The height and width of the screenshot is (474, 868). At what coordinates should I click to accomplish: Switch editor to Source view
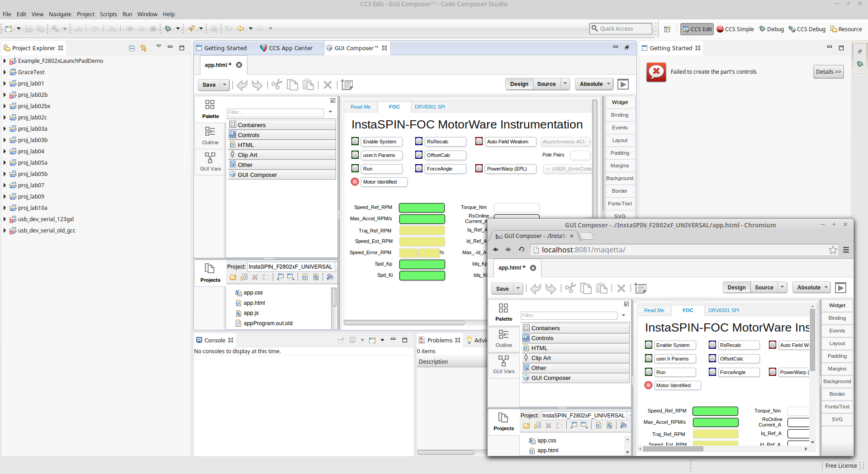pyautogui.click(x=546, y=84)
